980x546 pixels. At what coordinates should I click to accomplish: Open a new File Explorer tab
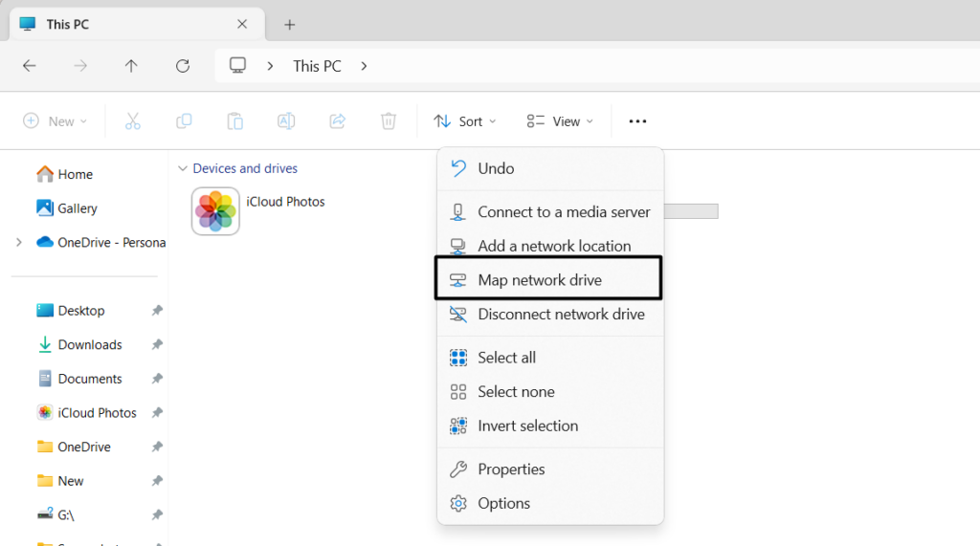[x=290, y=24]
